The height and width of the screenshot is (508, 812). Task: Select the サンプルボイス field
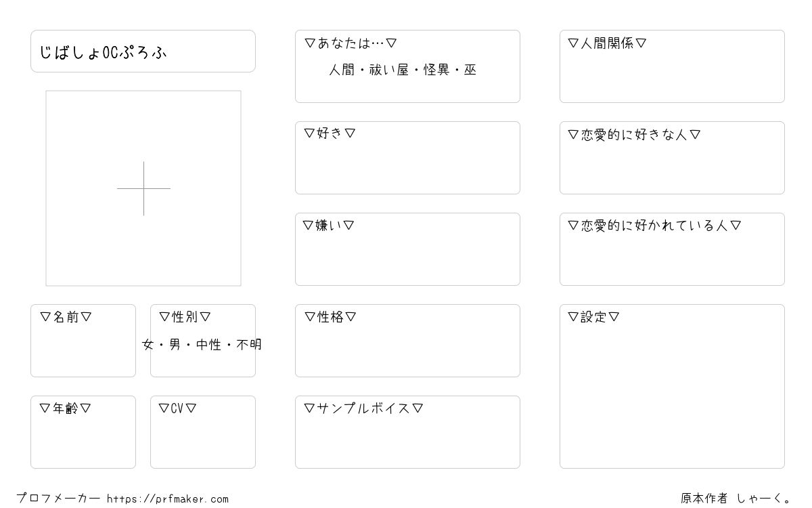(x=407, y=432)
